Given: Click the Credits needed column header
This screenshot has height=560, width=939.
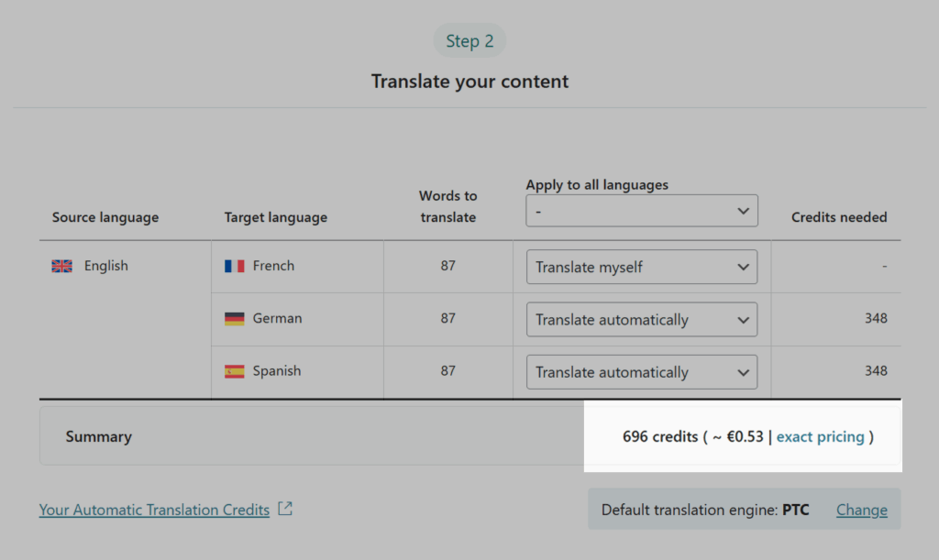Looking at the screenshot, I should (x=839, y=217).
